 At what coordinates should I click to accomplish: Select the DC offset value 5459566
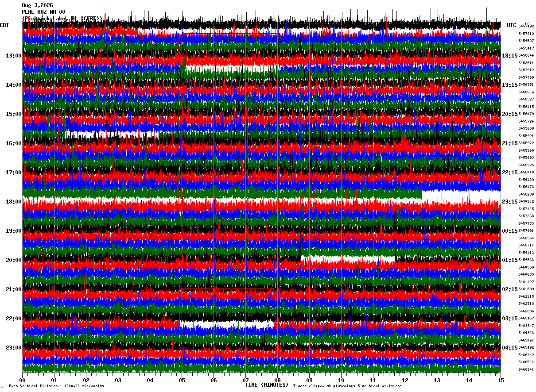526,260
